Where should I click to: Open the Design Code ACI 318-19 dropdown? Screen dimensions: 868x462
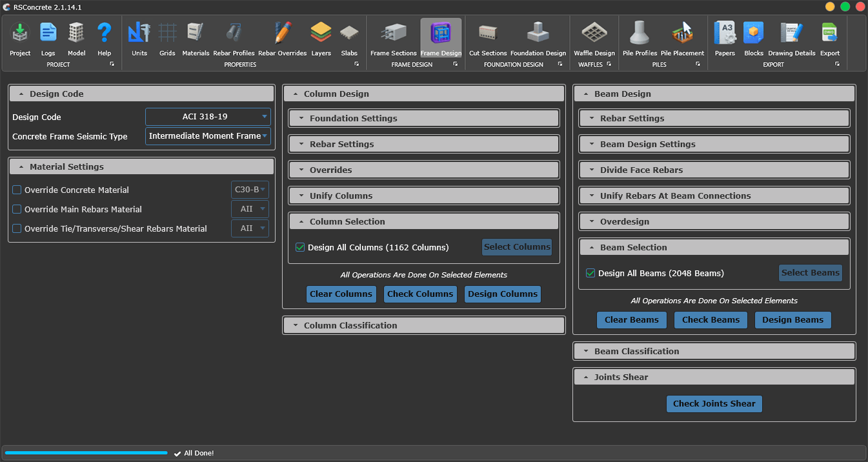(208, 117)
